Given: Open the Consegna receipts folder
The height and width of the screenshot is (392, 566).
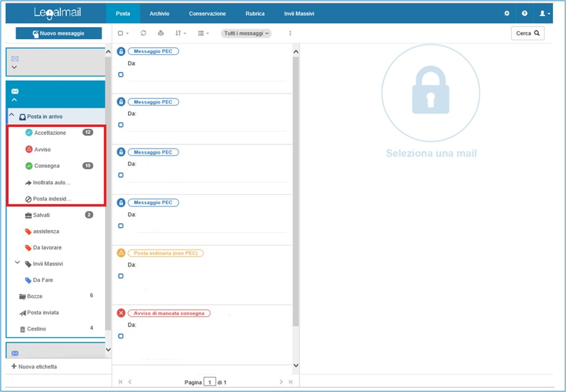Looking at the screenshot, I should click(46, 166).
